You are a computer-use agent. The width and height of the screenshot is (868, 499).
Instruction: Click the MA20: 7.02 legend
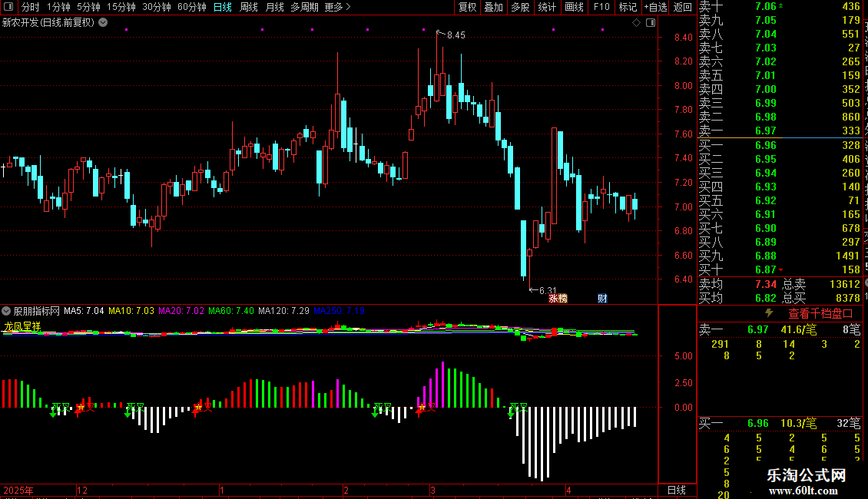pos(181,311)
